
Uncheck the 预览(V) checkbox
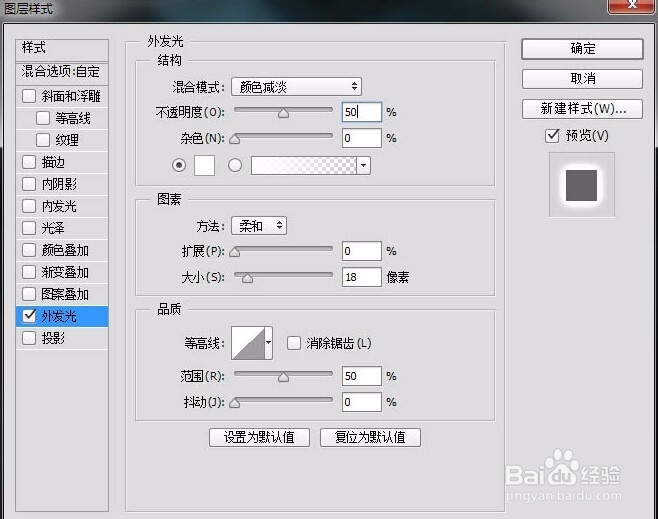pos(552,136)
